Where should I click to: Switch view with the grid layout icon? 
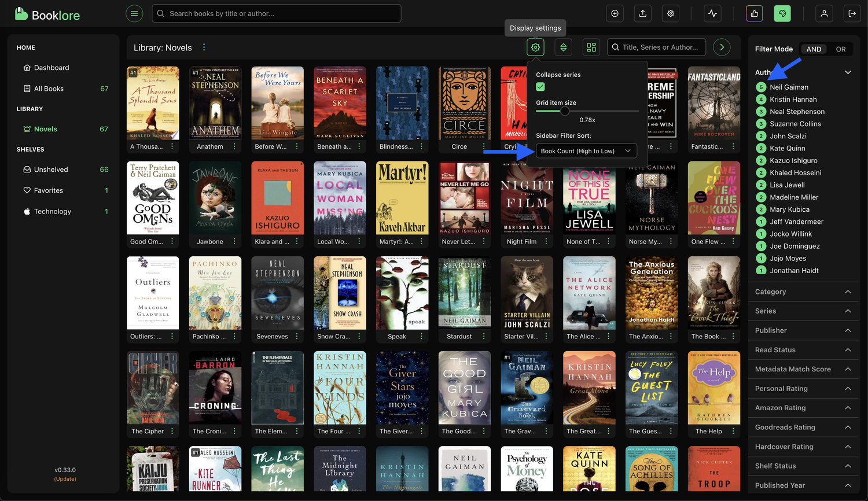coord(591,47)
